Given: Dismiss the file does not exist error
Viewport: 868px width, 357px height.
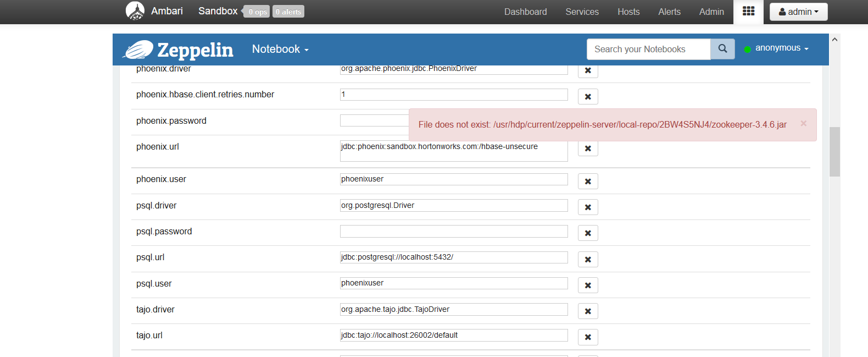Looking at the screenshot, I should 803,123.
